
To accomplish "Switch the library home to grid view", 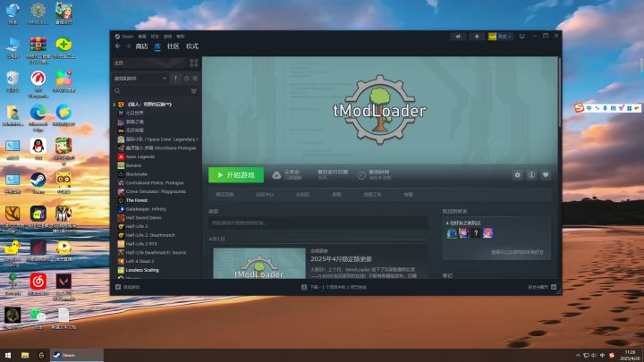I will pos(193,63).
